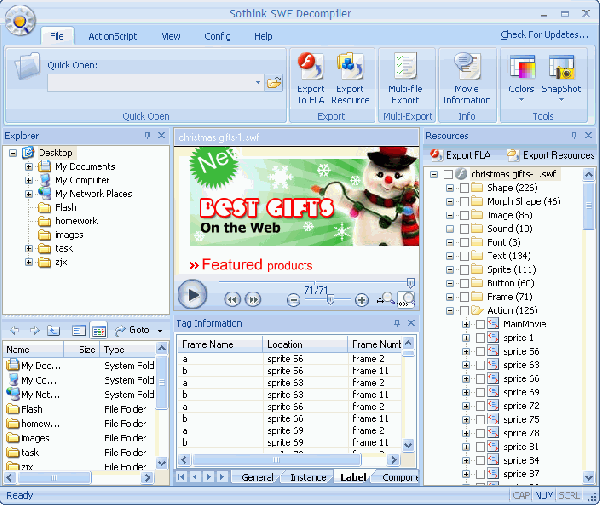This screenshot has width=600, height=505.
Task: Expand My Network Places node
Action: [29, 194]
